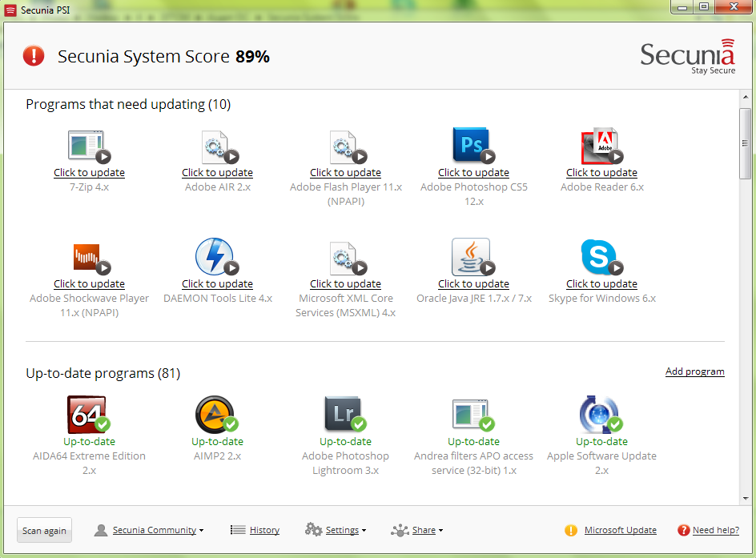Select the Adobe Reader 6.x icon
This screenshot has width=756, height=558.
tap(601, 145)
